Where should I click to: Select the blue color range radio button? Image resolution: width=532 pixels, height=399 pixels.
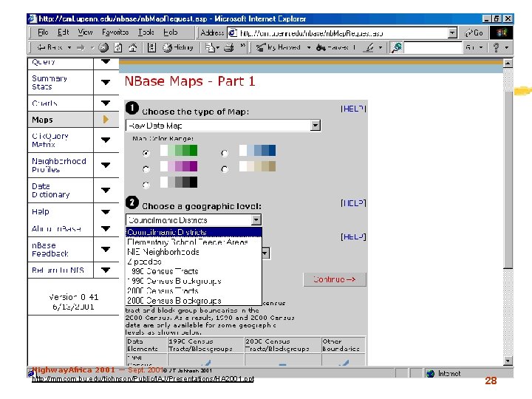(225, 154)
